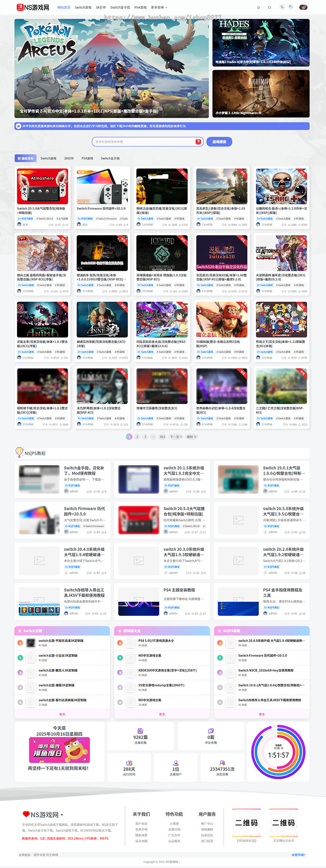Go to page 2 of the listing
Viewport: 326px width, 868px height.
pyautogui.click(x=137, y=437)
